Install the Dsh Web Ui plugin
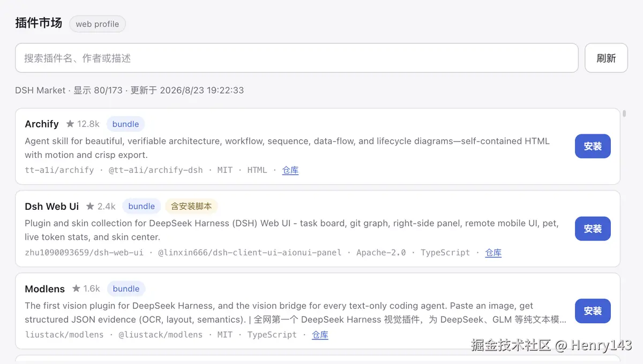 (x=593, y=229)
